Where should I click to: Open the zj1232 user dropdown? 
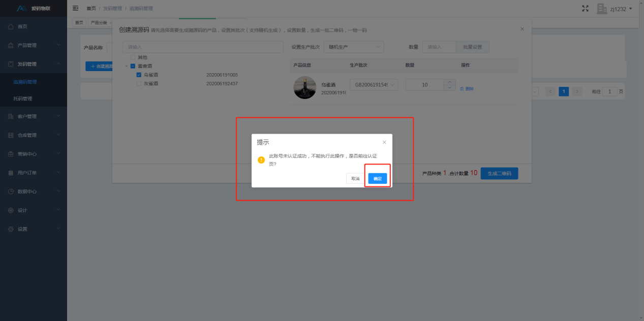[622, 9]
